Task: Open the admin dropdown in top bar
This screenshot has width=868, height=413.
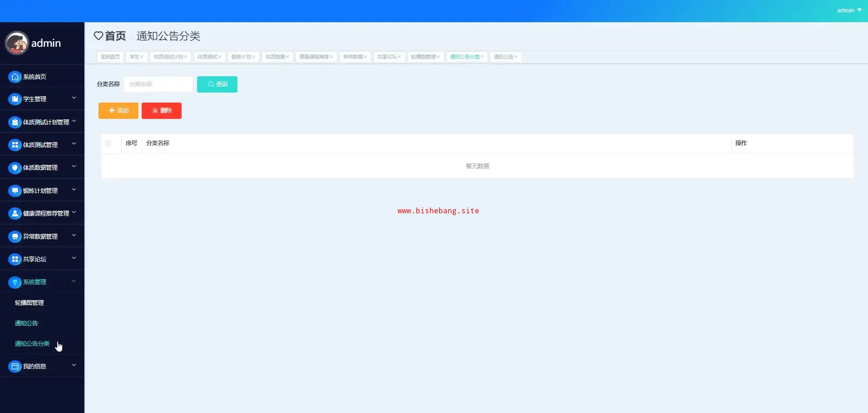Action: (849, 10)
